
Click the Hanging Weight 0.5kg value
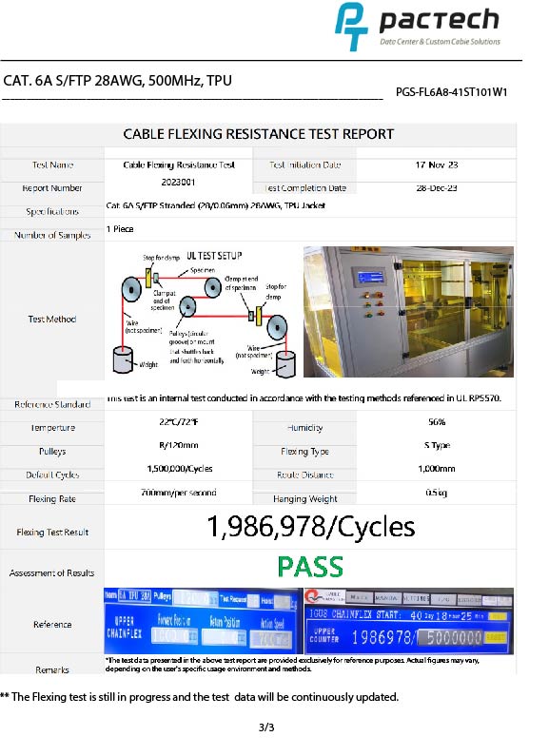pos(436,493)
